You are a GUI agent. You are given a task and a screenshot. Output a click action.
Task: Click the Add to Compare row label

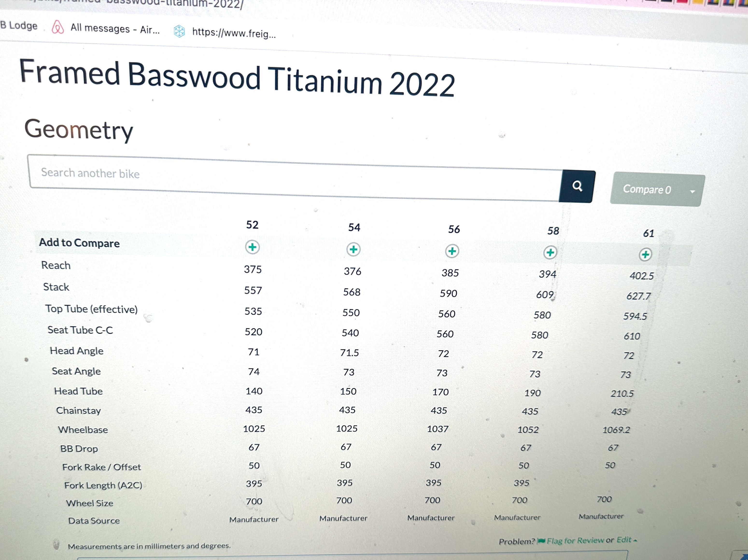click(79, 243)
